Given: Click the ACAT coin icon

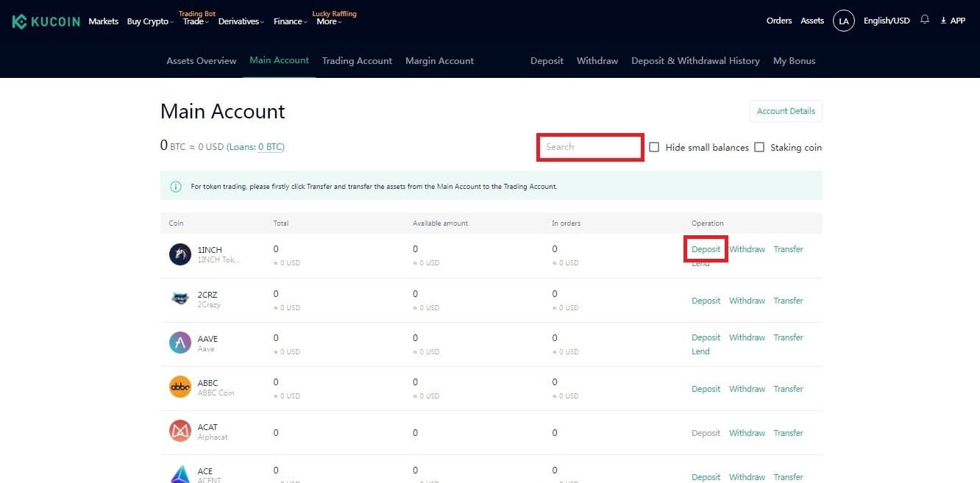Looking at the screenshot, I should click(180, 431).
